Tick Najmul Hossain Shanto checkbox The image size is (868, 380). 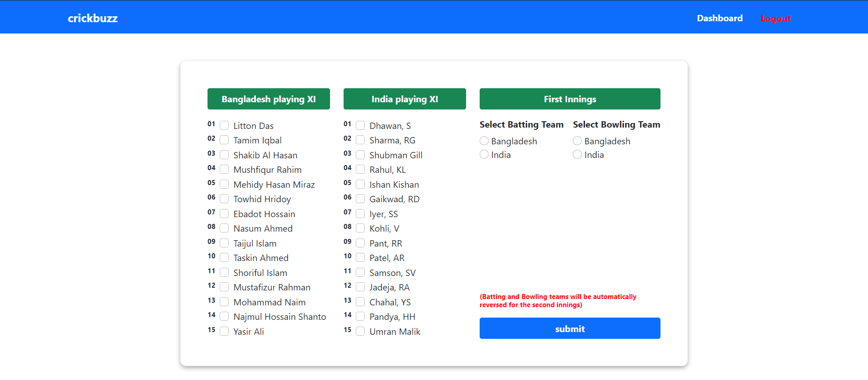[224, 316]
